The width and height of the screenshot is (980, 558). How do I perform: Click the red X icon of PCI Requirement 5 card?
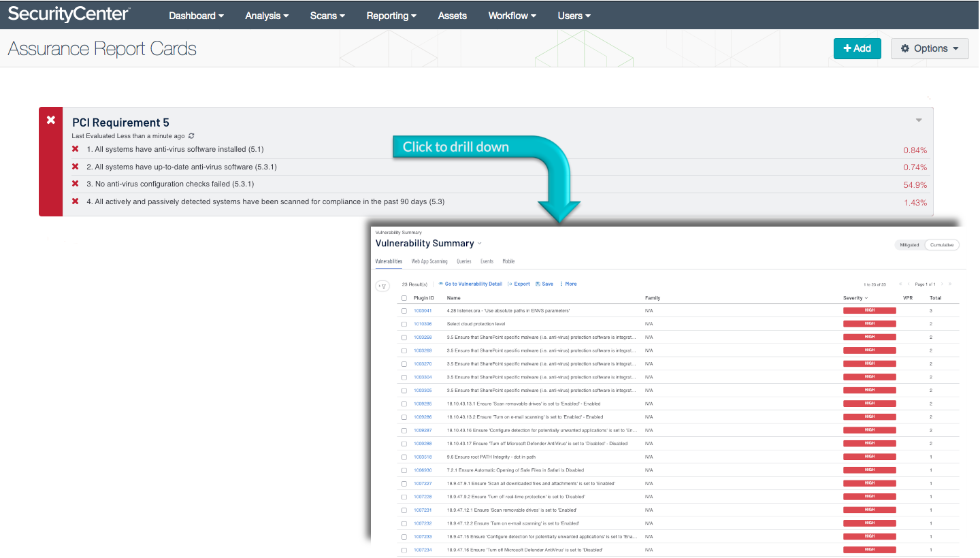tap(50, 120)
